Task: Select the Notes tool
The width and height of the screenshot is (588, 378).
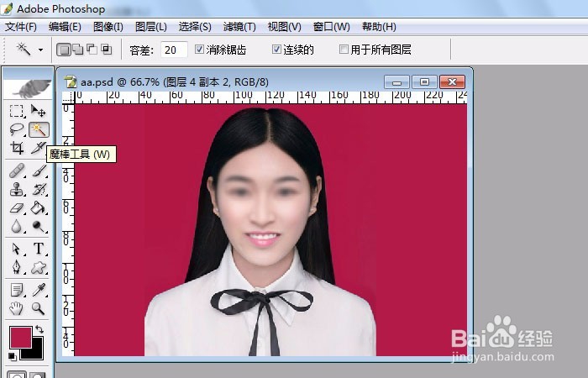Action: point(17,290)
